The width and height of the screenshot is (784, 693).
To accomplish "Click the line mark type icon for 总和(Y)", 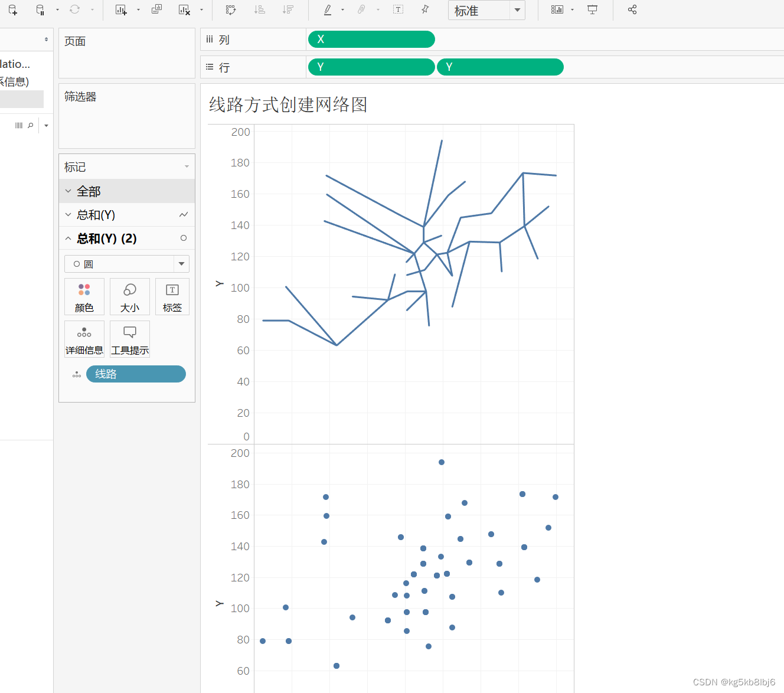I will (x=184, y=215).
